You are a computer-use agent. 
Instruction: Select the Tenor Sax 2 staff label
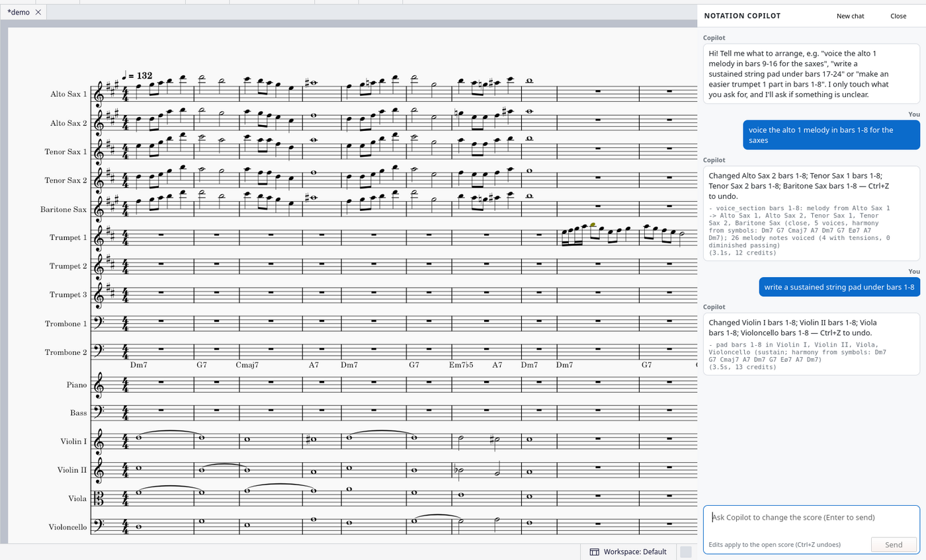[x=65, y=180]
